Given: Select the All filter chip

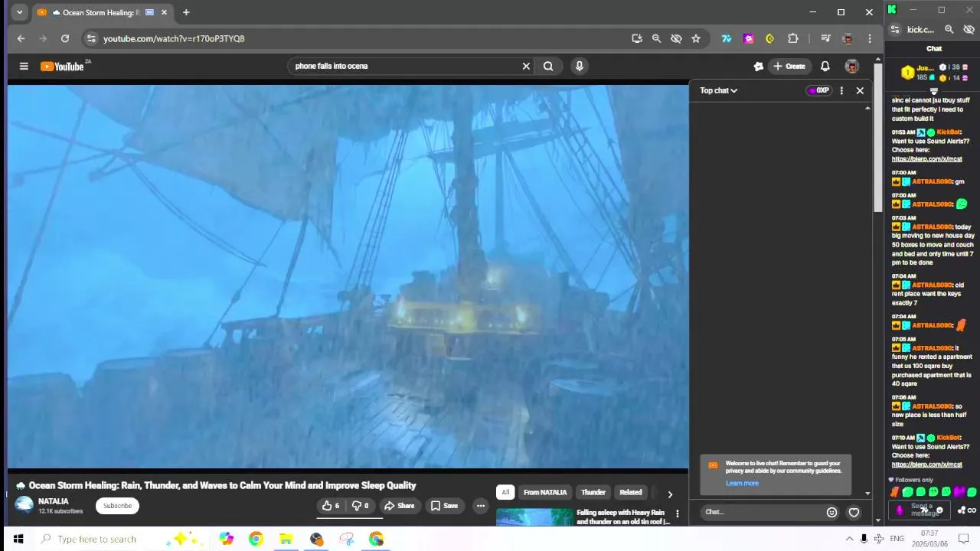Looking at the screenshot, I should click(505, 492).
